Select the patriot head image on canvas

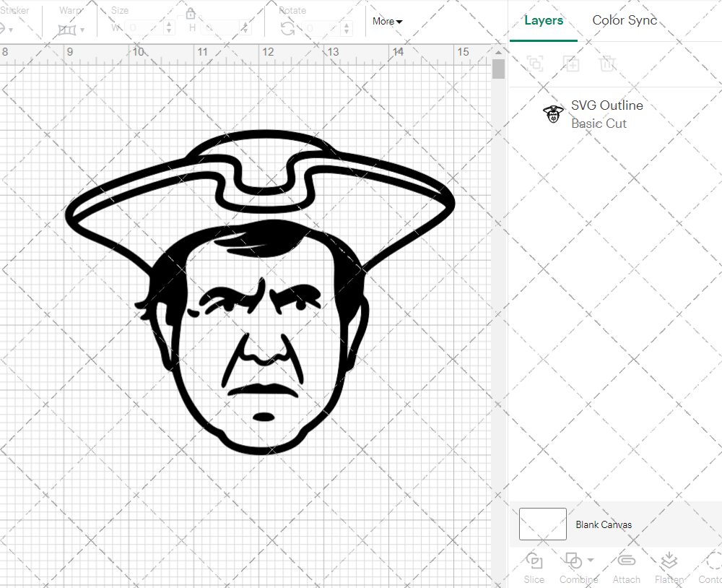(x=260, y=293)
